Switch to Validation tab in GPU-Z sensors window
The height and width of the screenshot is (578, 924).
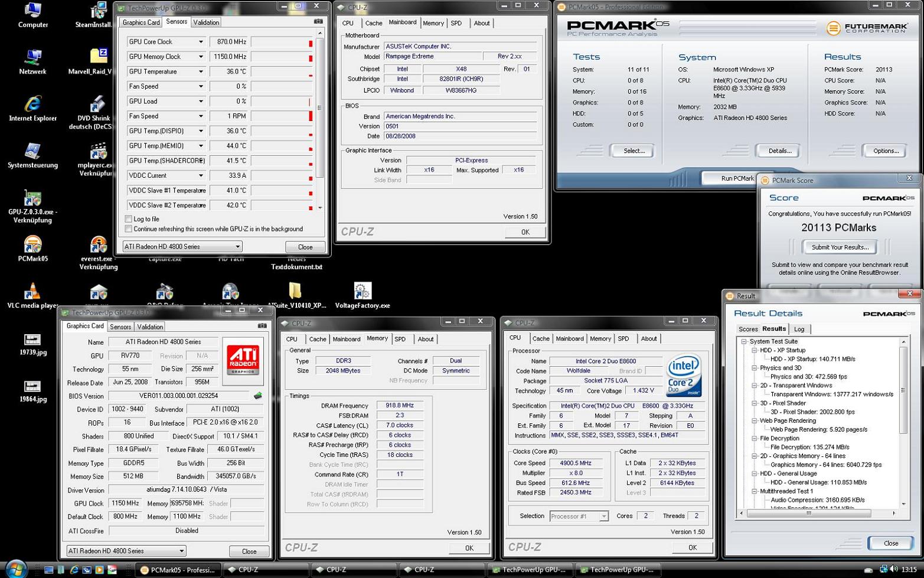tap(206, 22)
